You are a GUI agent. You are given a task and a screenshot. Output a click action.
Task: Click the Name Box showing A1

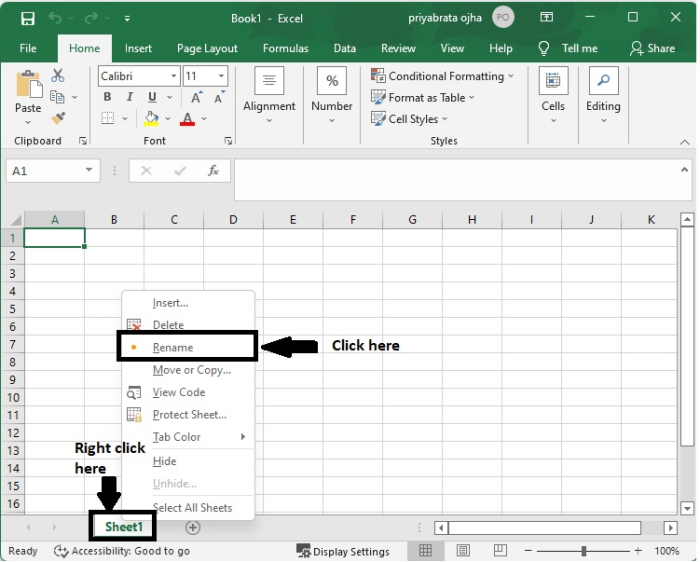[x=53, y=171]
